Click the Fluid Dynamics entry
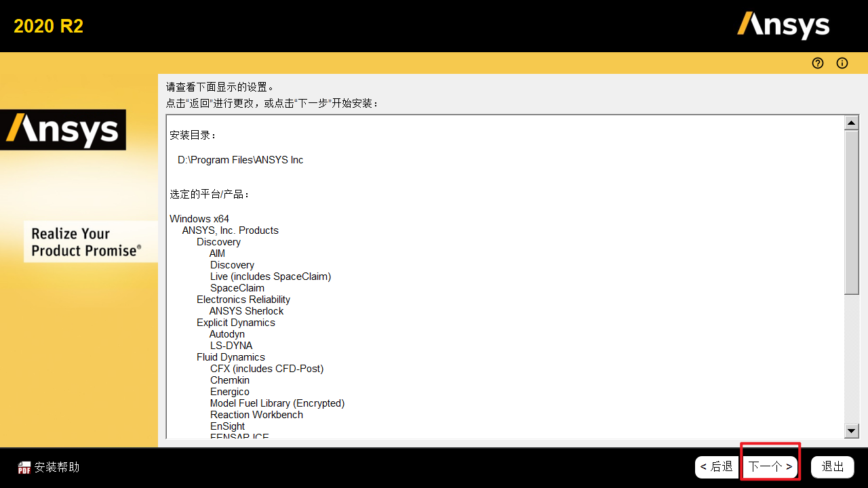This screenshot has width=868, height=488. coord(231,357)
